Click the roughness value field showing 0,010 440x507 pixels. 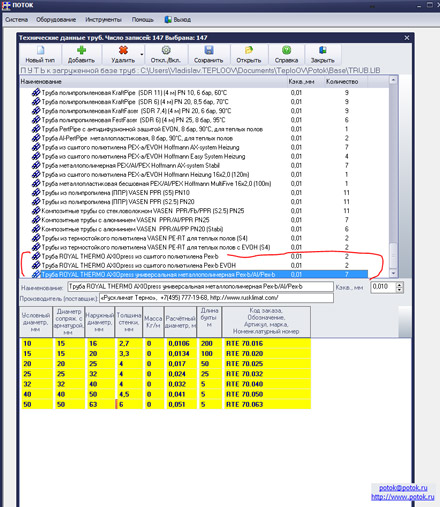[383, 287]
